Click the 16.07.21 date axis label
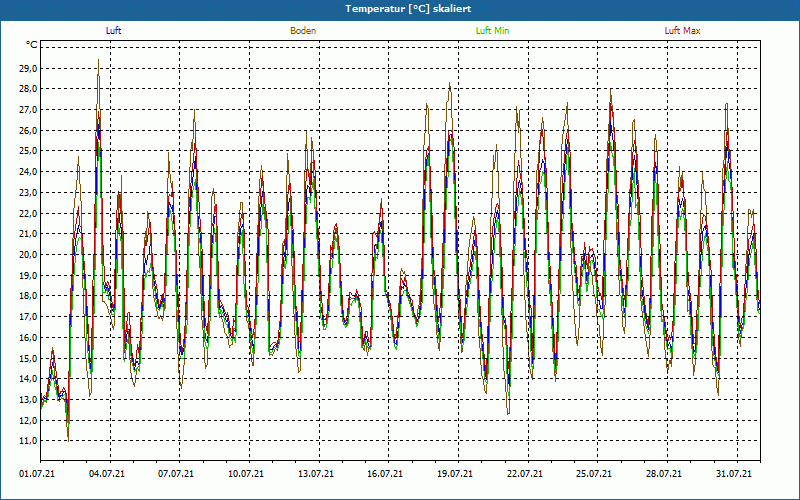Image resolution: width=800 pixels, height=500 pixels. (385, 474)
